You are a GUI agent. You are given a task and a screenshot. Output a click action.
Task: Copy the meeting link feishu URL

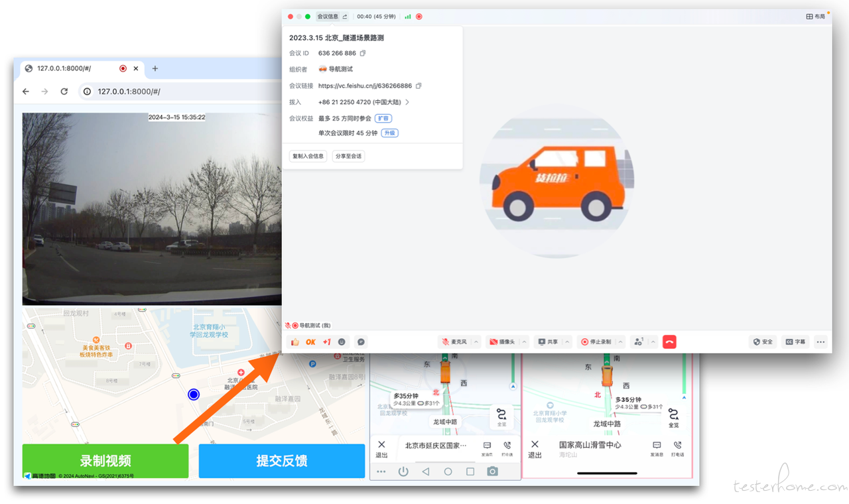[419, 86]
